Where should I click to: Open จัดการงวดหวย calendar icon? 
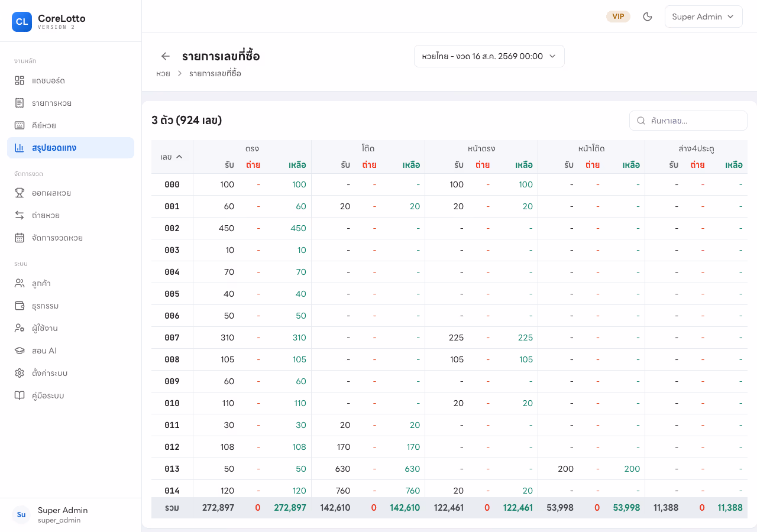point(20,238)
